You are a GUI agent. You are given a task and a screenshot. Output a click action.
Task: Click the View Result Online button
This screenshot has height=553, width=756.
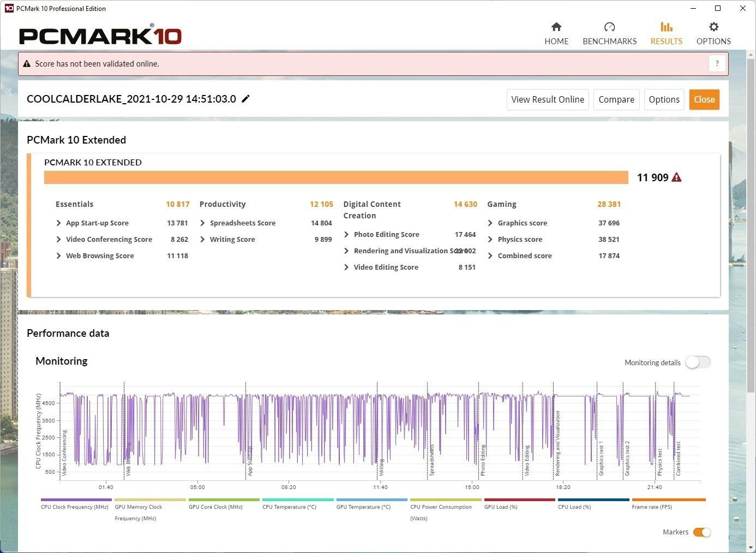coord(548,99)
